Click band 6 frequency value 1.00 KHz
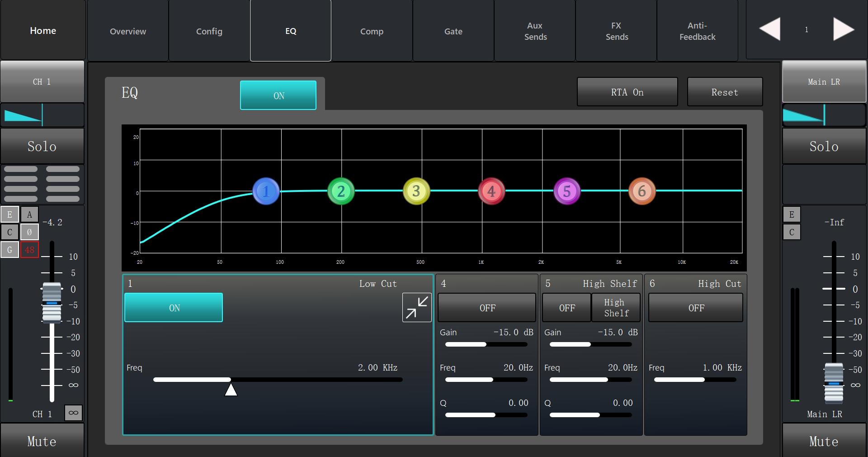This screenshot has height=457, width=868. [x=722, y=367]
